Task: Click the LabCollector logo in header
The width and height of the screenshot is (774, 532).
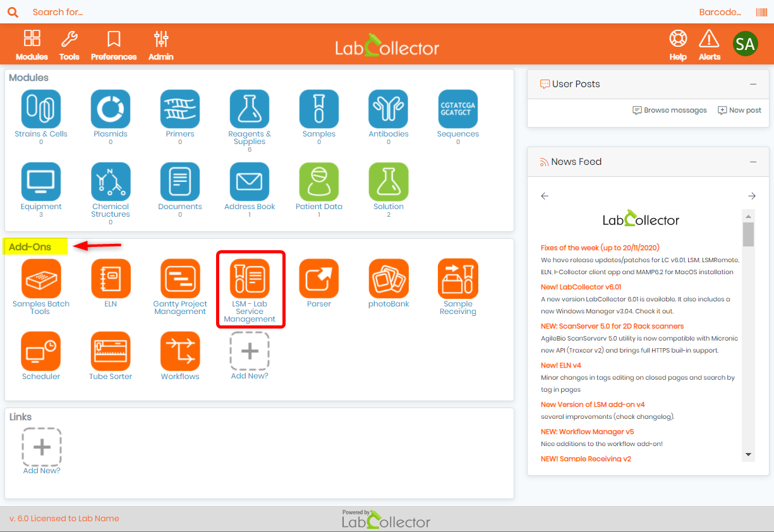Action: pyautogui.click(x=387, y=45)
